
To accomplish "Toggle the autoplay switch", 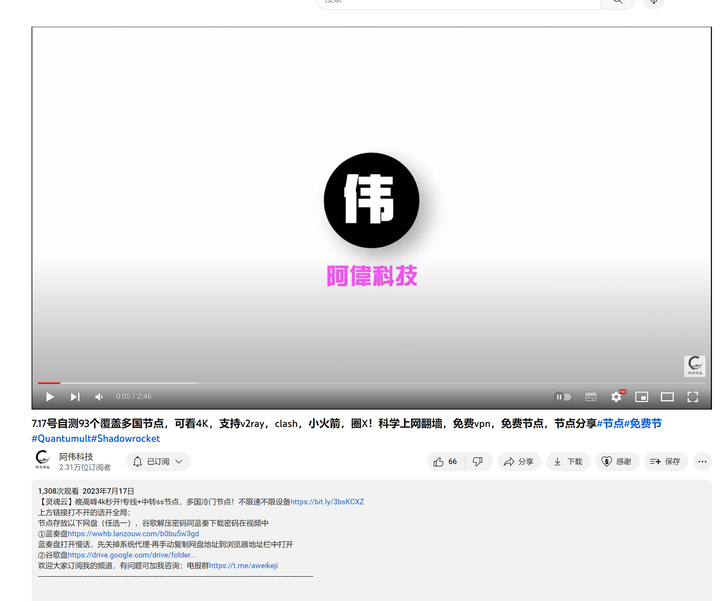I will (563, 397).
